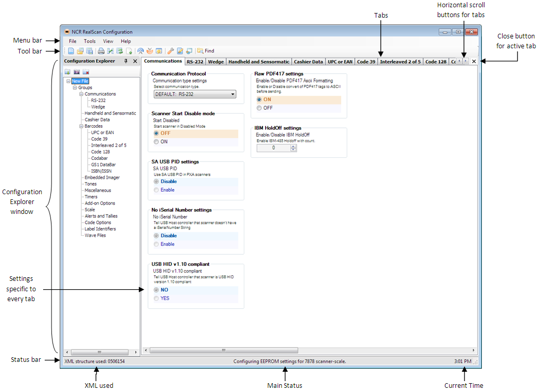Collapse the Communications tree node
The width and height of the screenshot is (539, 392).
tap(82, 94)
